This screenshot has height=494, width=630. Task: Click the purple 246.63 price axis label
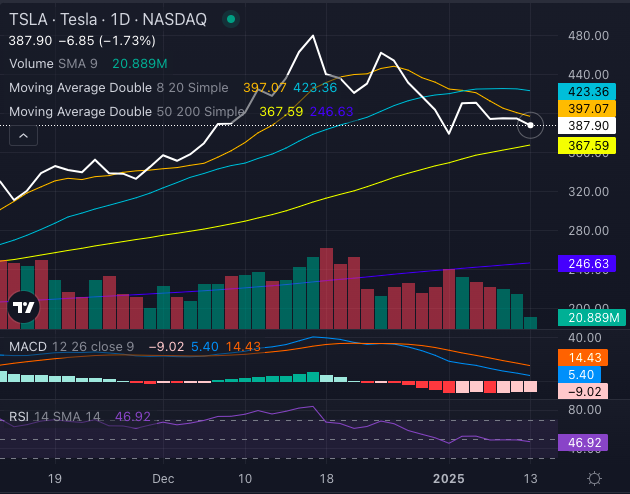[589, 264]
